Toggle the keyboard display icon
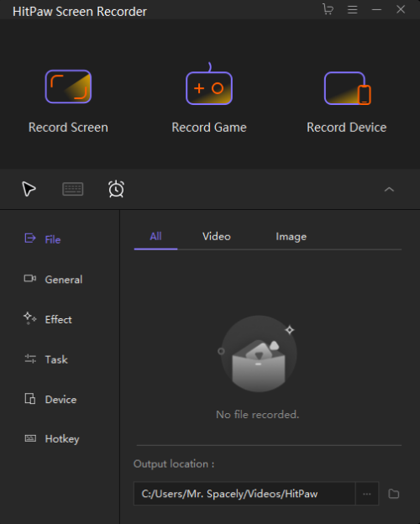420x524 pixels. point(73,189)
